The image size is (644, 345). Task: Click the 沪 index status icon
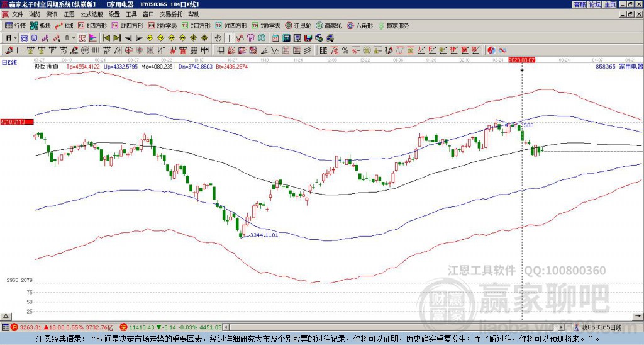(14, 327)
